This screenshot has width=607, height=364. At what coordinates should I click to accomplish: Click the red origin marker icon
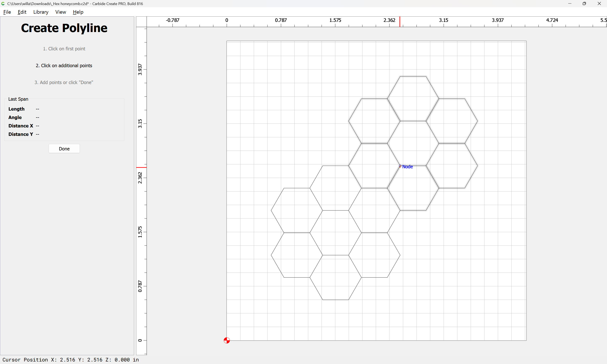(227, 340)
